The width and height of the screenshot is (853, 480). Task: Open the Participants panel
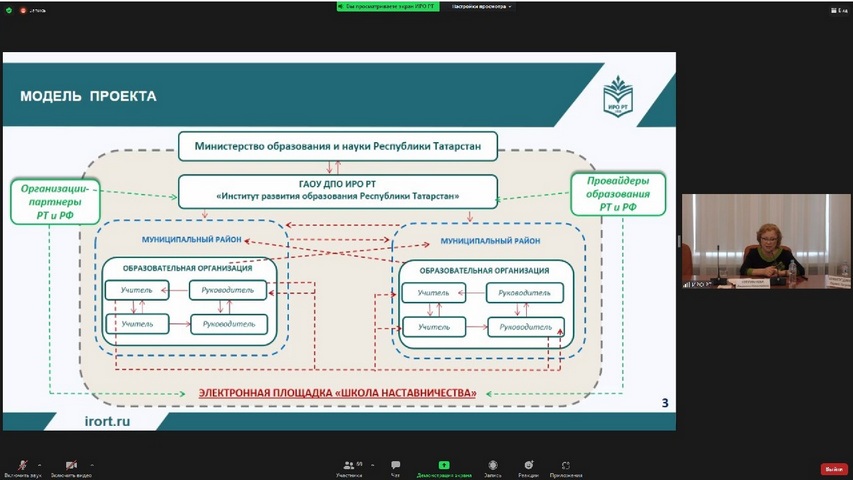tap(349, 469)
